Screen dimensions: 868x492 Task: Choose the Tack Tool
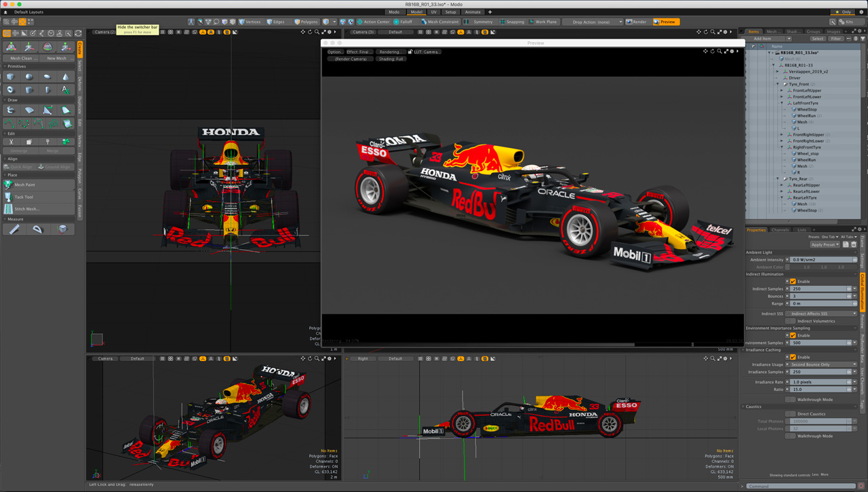[x=39, y=197]
